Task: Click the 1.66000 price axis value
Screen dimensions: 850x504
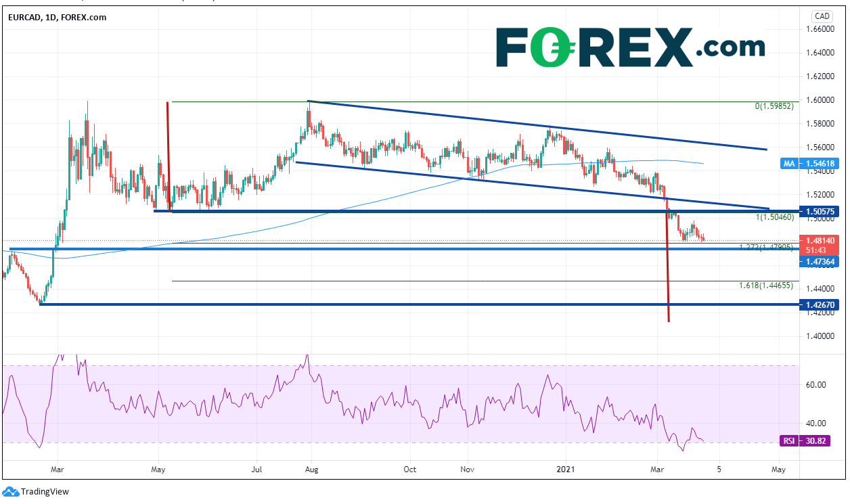Action: (x=818, y=29)
